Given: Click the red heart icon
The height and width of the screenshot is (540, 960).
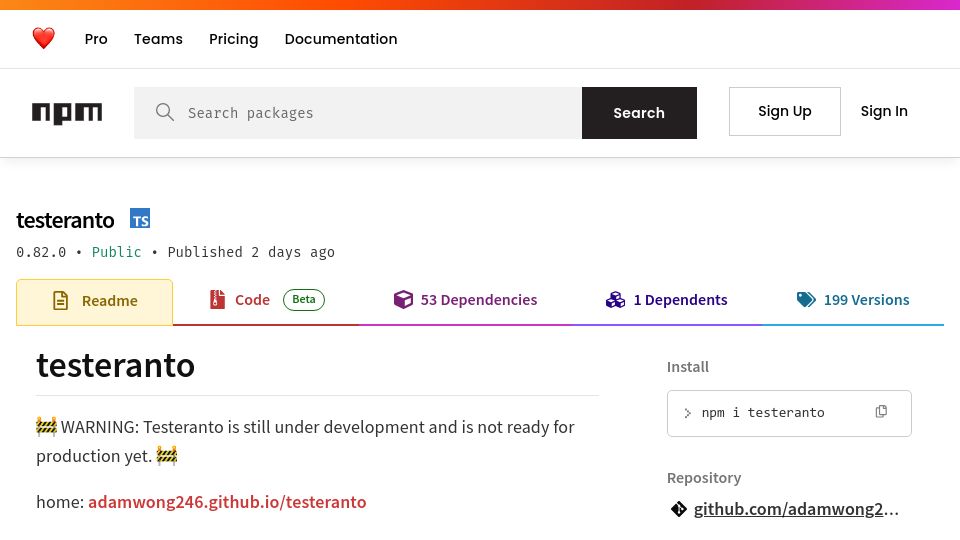Looking at the screenshot, I should [43, 38].
